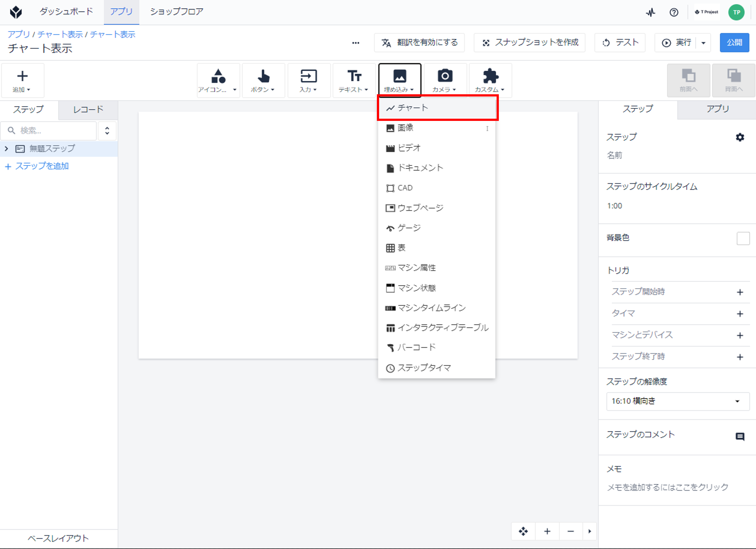This screenshot has height=549, width=756.
Task: Switch to the ダッシュボード nav tab
Action: 66,12
